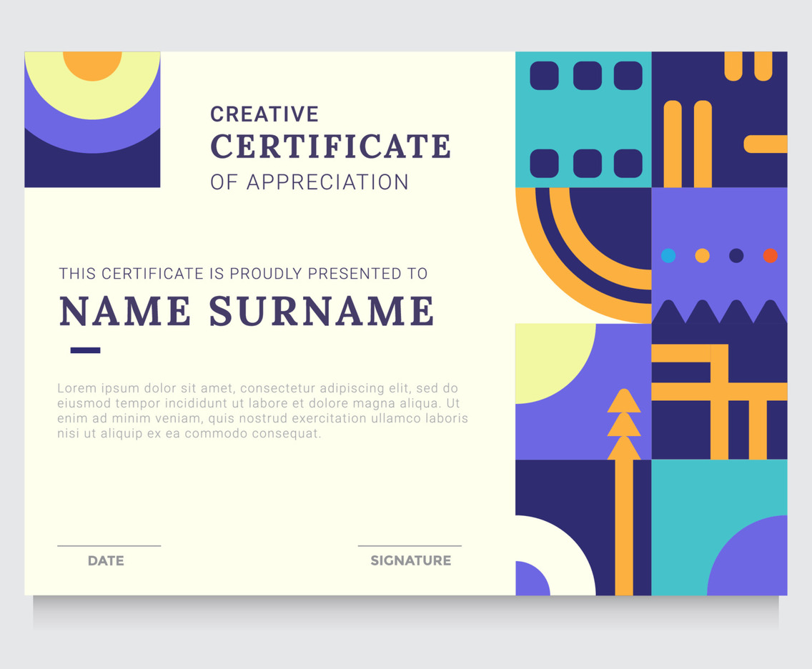
Task: Click the DATE label
Action: pos(106,561)
